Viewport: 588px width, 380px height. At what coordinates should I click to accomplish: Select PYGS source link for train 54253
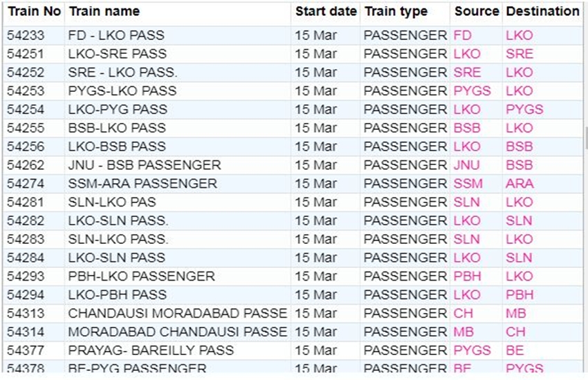[x=472, y=91]
